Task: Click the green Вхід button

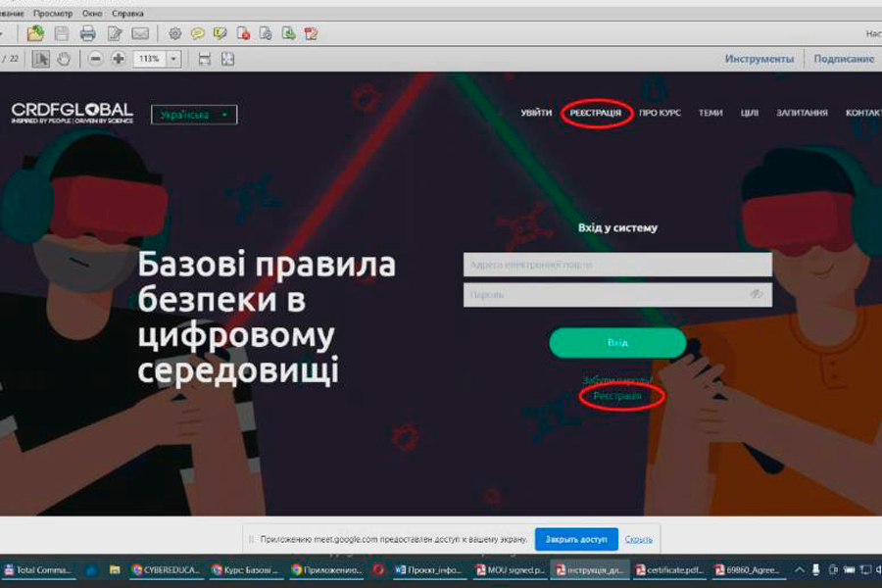Action: click(x=617, y=343)
